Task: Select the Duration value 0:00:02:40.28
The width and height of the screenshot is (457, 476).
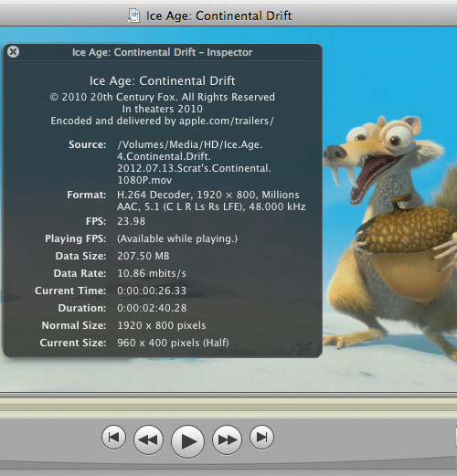Action: point(152,308)
